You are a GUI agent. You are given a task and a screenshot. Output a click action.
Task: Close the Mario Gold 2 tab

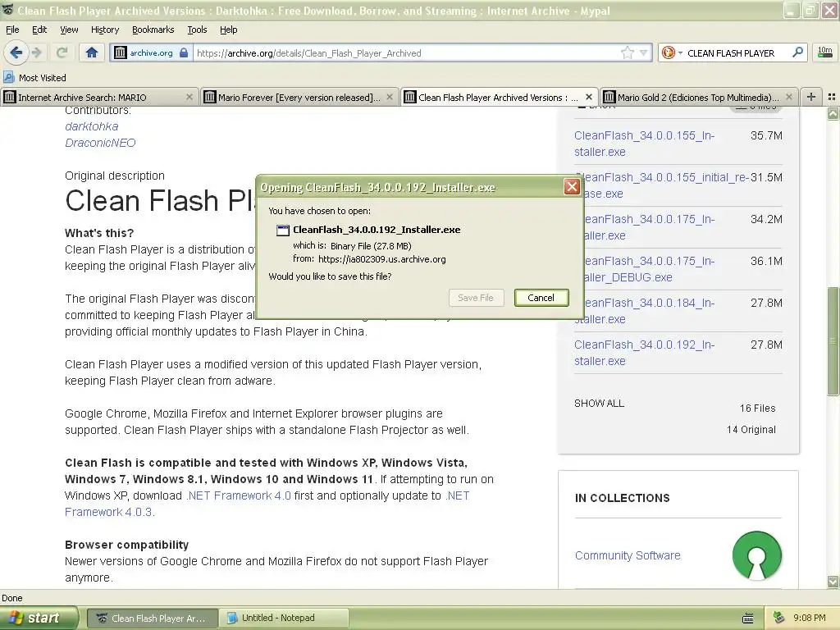[x=788, y=97]
